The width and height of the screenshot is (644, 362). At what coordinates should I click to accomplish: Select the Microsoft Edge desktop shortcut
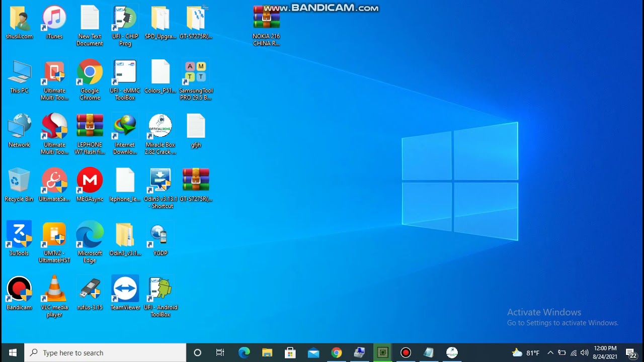click(90, 243)
